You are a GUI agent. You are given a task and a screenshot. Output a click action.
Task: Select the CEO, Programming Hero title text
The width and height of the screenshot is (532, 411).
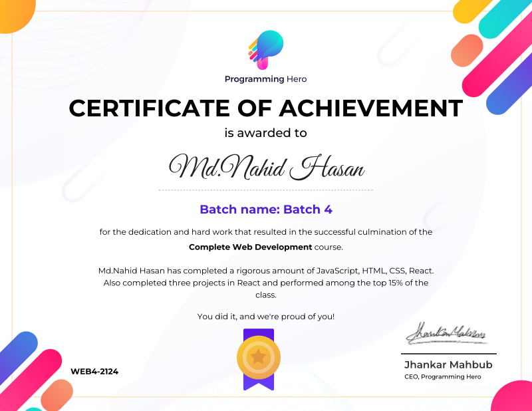pos(449,375)
